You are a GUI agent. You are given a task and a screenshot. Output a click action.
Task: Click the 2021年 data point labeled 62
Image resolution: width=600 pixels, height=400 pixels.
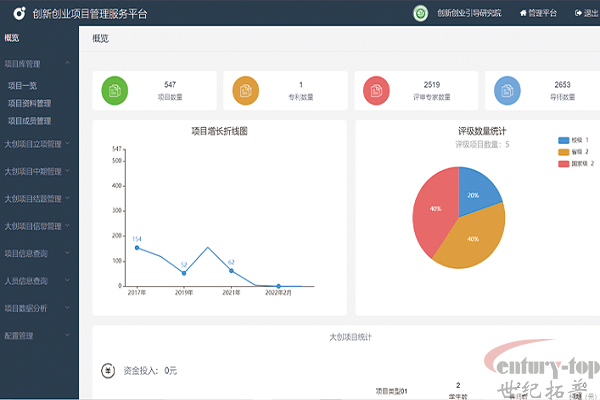click(231, 271)
